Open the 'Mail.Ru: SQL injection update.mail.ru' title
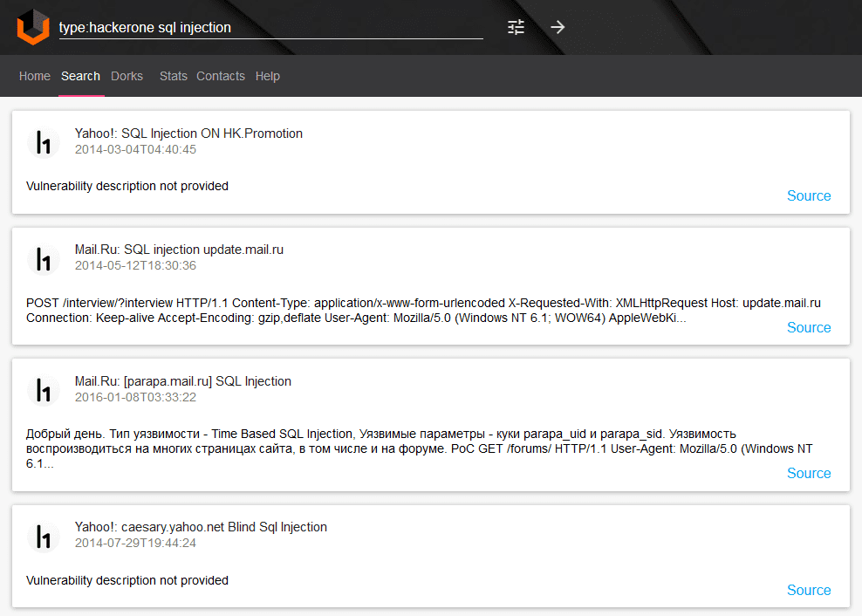The image size is (862, 616). click(179, 250)
